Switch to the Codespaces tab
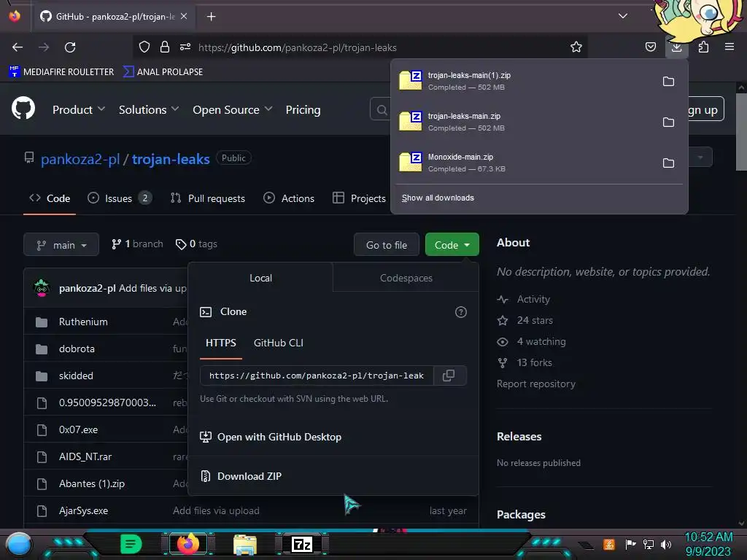747x560 pixels. (x=406, y=278)
